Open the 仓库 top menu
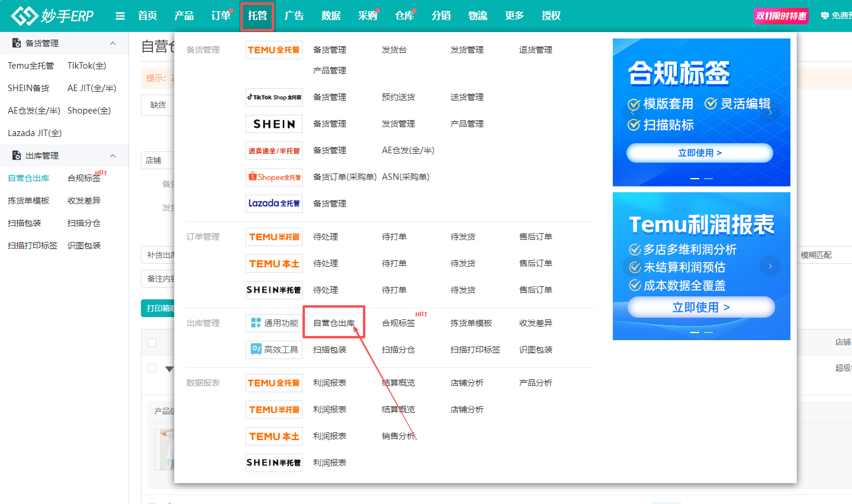Screen dimensions: 852x504 [404, 16]
